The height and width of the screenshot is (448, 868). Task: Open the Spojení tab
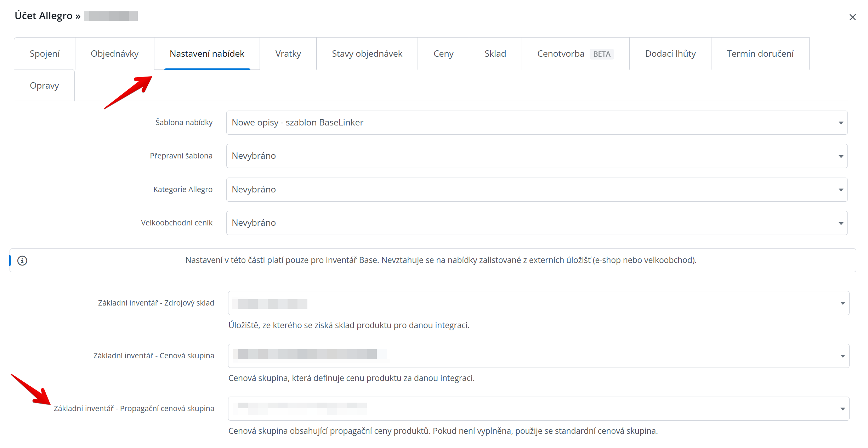[x=45, y=54]
